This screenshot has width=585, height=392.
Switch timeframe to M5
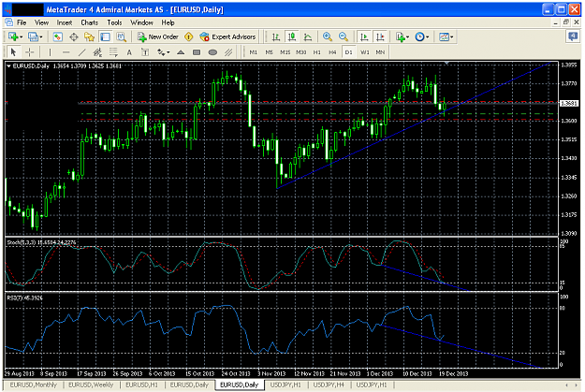click(269, 52)
